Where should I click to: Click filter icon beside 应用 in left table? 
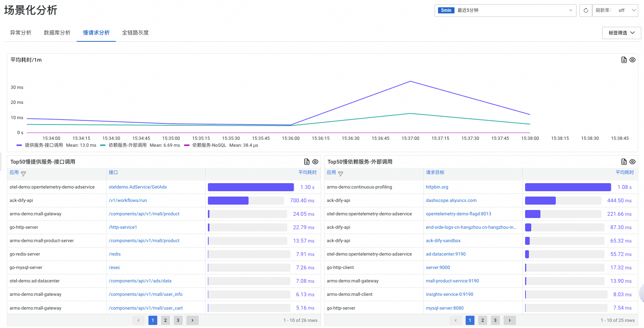(x=23, y=174)
